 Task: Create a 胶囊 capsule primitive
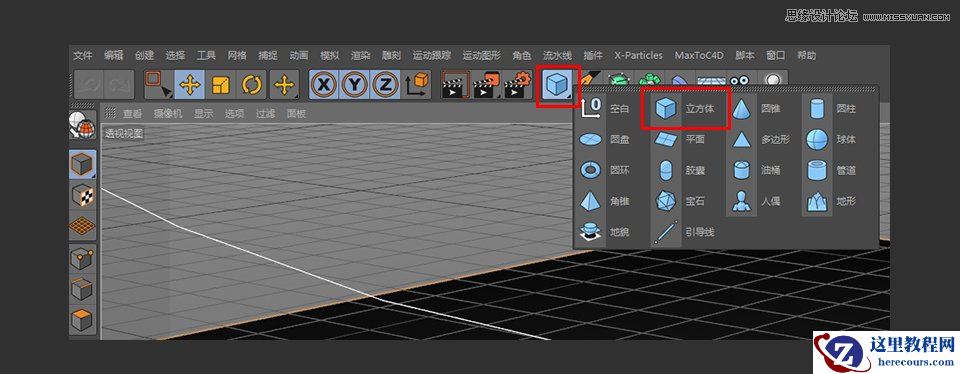[x=680, y=170]
